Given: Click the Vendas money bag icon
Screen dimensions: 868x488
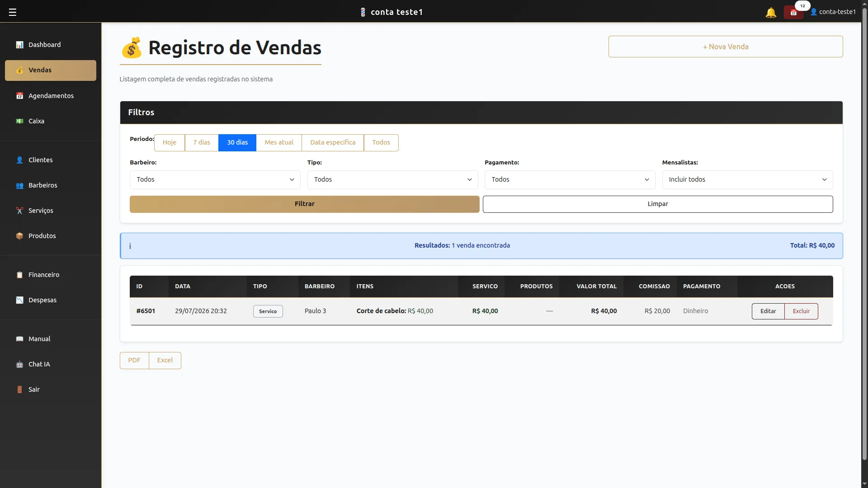Looking at the screenshot, I should pyautogui.click(x=19, y=70).
